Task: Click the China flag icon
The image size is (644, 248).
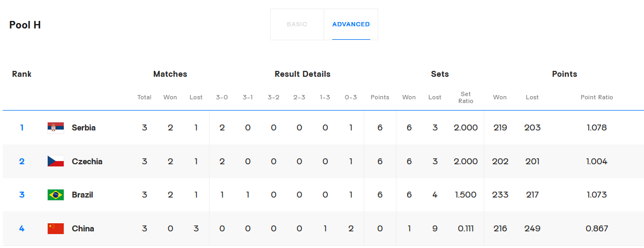Action: (56, 229)
